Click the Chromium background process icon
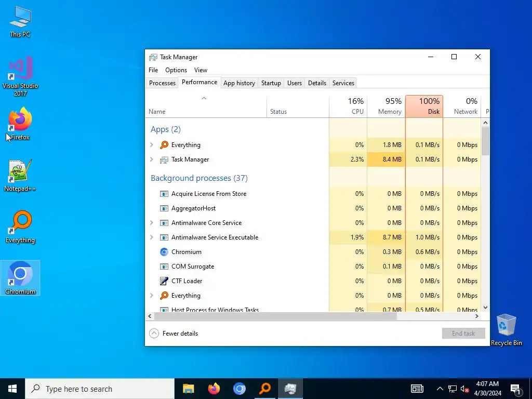532x399 pixels. click(x=164, y=252)
